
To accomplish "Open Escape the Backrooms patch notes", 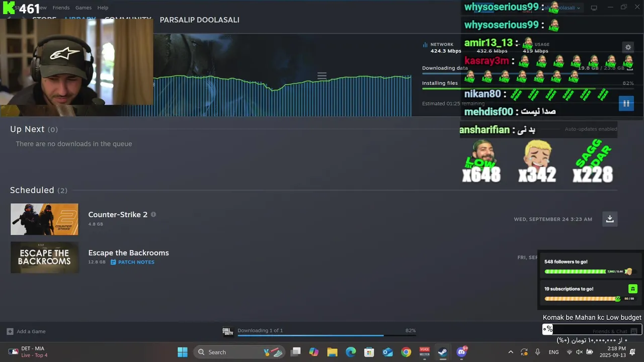I will click(132, 262).
